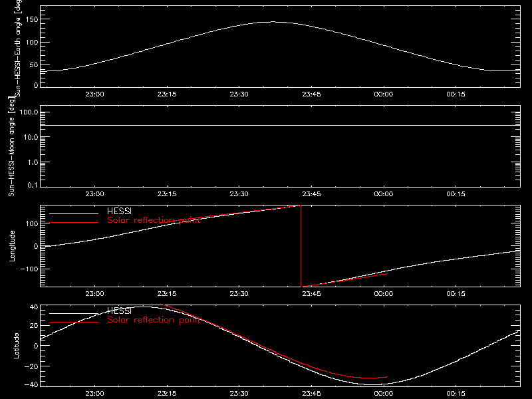This screenshot has width=532, height=399.
Task: Click the 100 tick on Longitude axis
Action: (31, 223)
